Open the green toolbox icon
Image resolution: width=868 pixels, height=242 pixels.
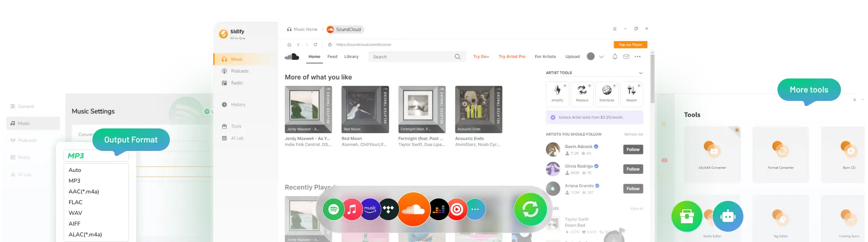686,216
